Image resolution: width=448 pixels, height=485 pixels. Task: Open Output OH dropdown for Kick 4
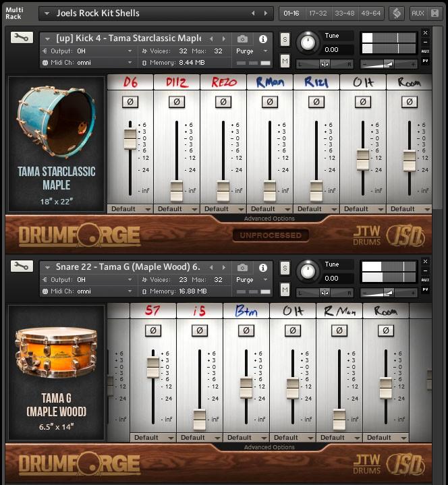tap(88, 51)
